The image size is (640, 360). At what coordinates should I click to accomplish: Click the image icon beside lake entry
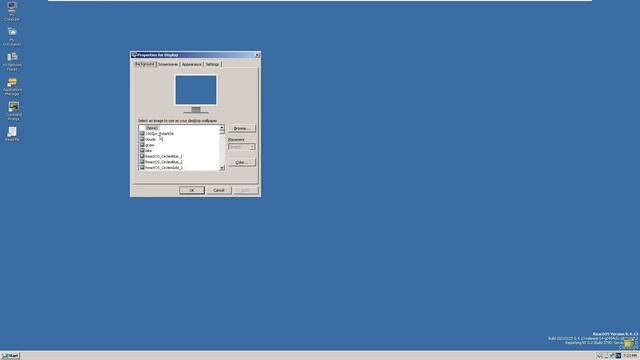coord(142,151)
